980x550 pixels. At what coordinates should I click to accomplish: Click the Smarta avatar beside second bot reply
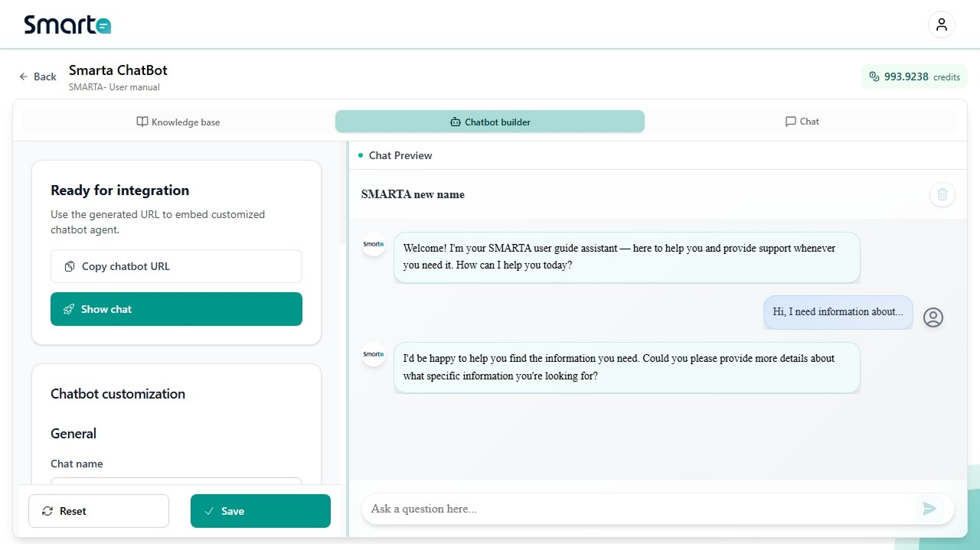tap(374, 354)
